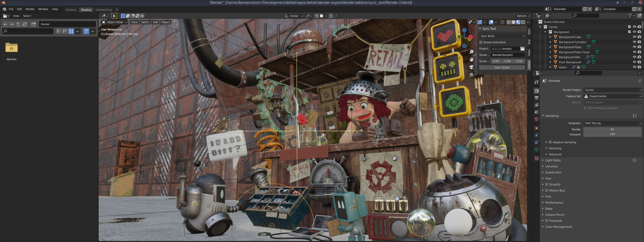Open the Tool properties tab with wrench icon
644x242 pixels.
point(537,82)
